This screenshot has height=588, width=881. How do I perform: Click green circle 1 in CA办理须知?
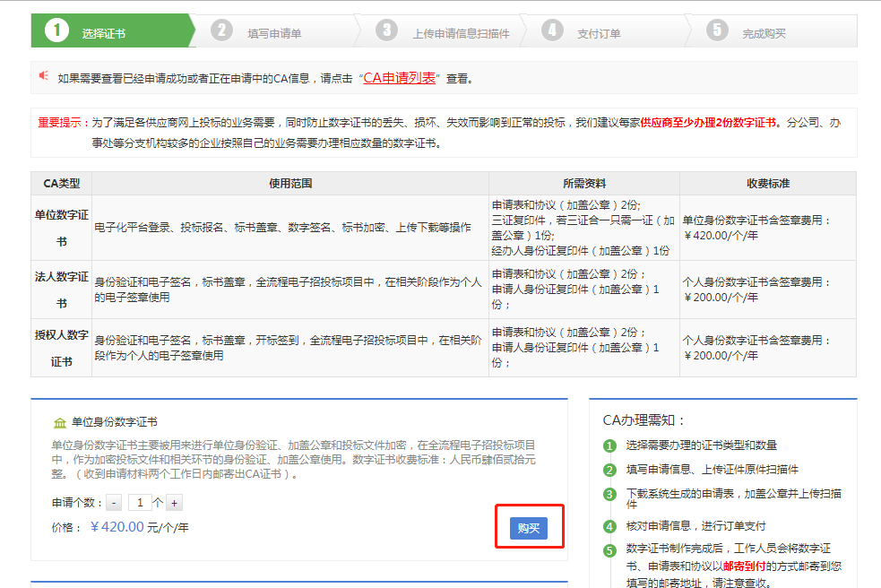pos(609,445)
